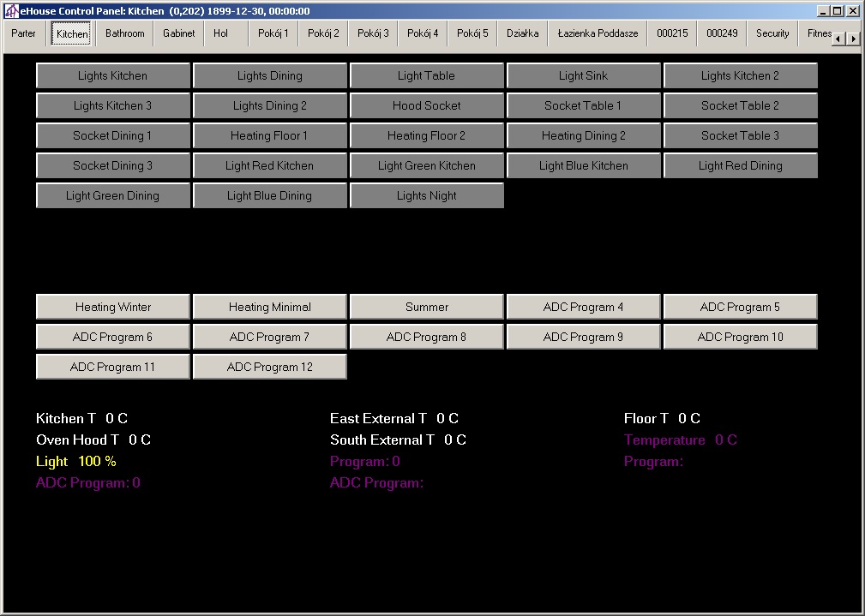Open the Bathroom tab

pos(125,33)
